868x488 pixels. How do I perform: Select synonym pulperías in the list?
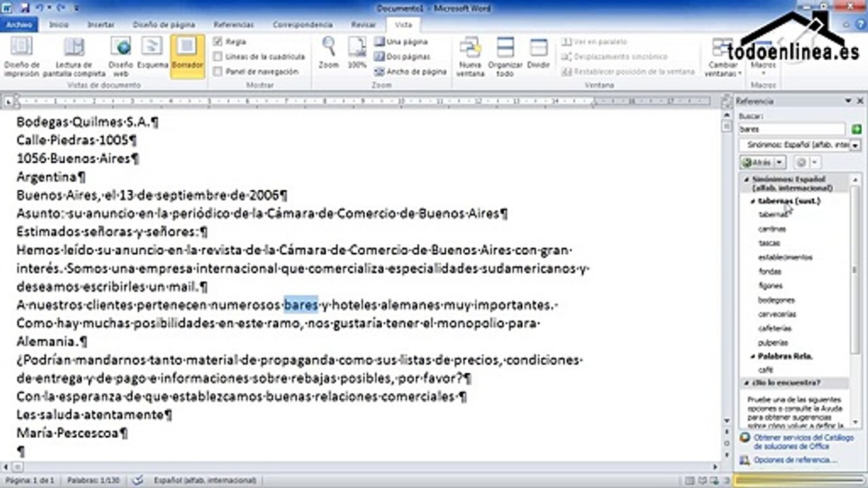[772, 343]
